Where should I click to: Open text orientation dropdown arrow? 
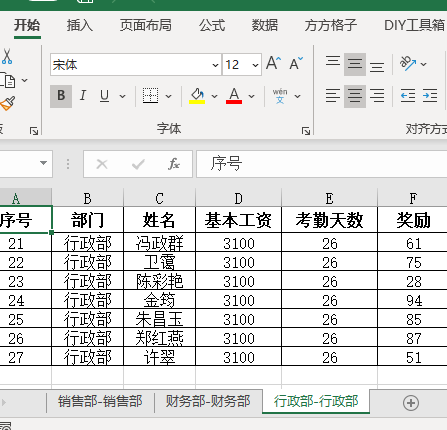[424, 64]
